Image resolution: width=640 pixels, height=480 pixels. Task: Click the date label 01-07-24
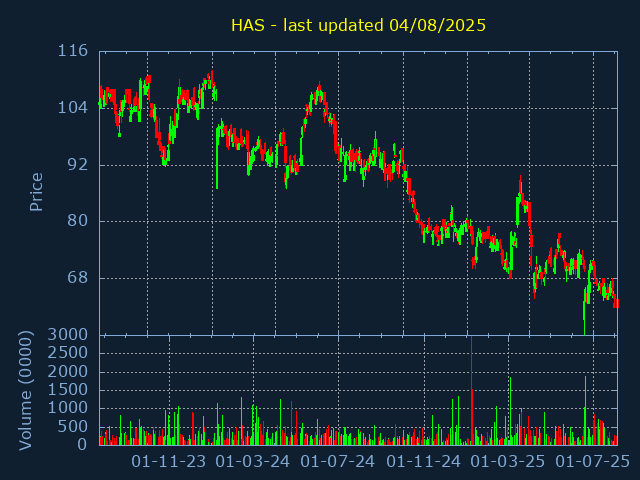pyautogui.click(x=338, y=462)
